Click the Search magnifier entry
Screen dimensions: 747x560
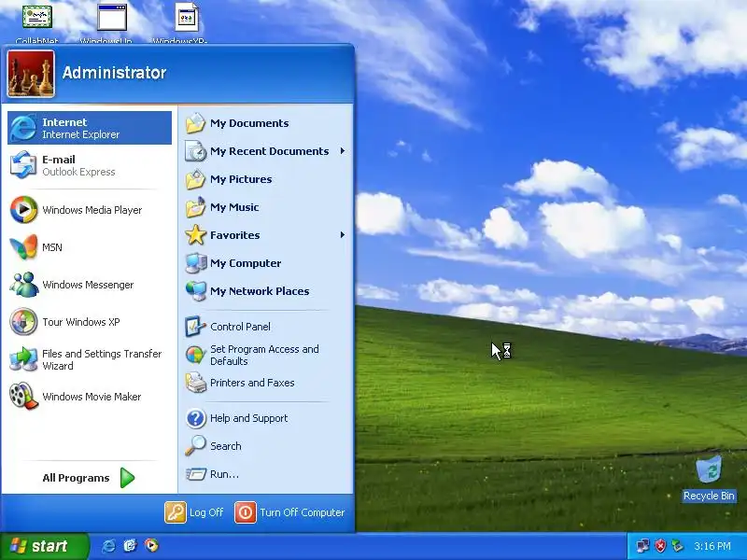click(265, 446)
